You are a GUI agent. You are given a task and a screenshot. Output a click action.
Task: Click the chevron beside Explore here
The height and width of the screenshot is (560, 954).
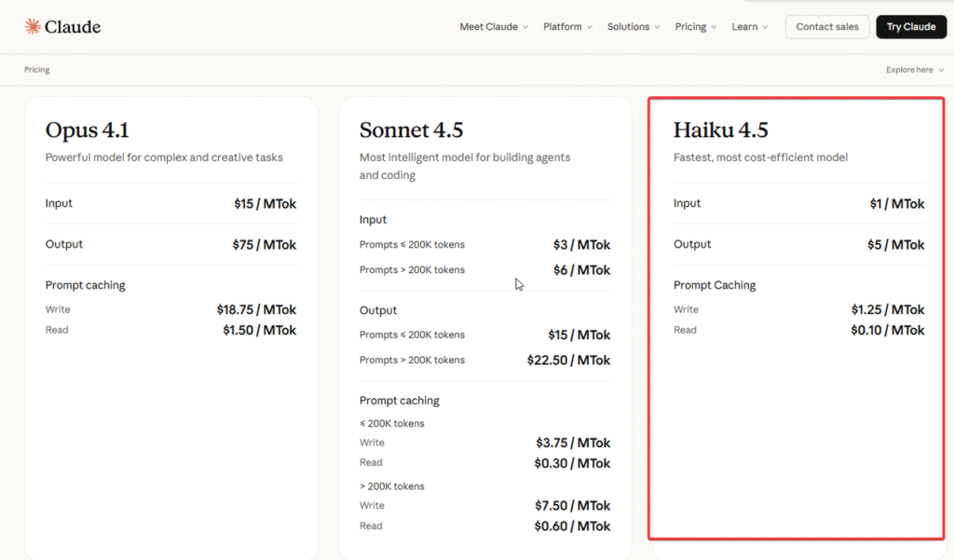click(x=941, y=70)
